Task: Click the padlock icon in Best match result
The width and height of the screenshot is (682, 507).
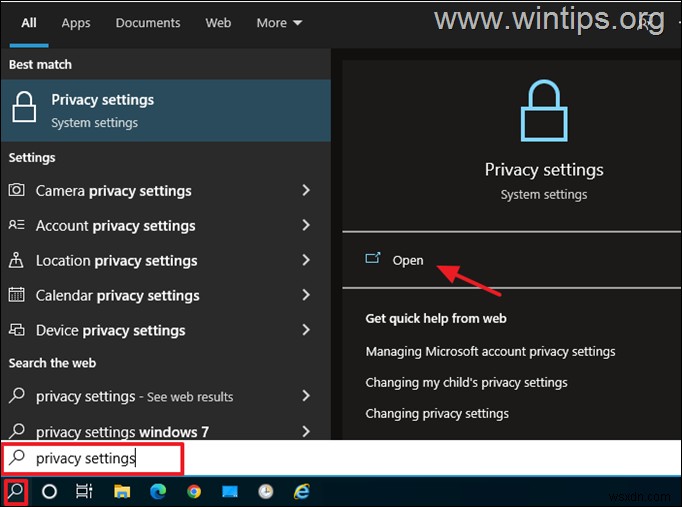Action: click(24, 107)
